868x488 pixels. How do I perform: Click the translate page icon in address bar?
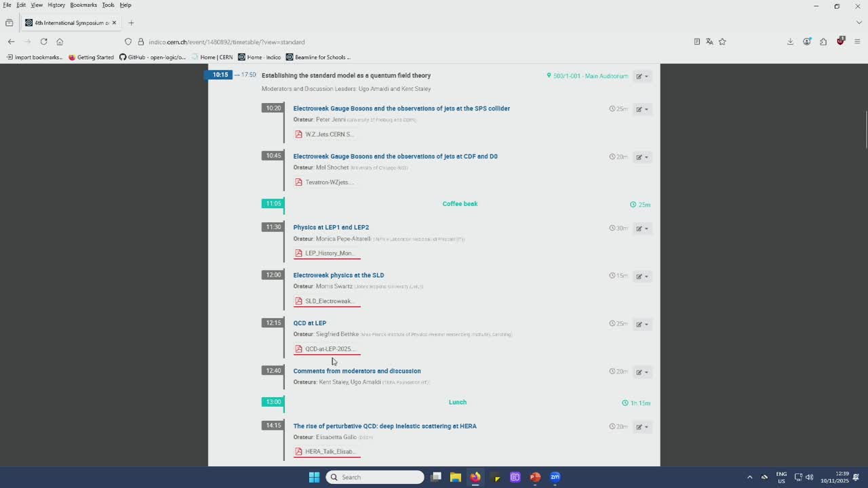(x=709, y=42)
